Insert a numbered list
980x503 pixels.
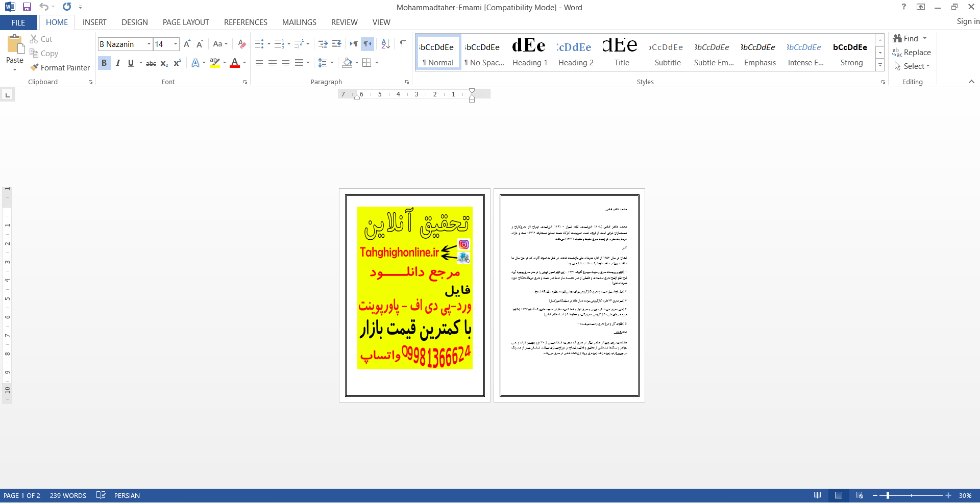(x=279, y=44)
